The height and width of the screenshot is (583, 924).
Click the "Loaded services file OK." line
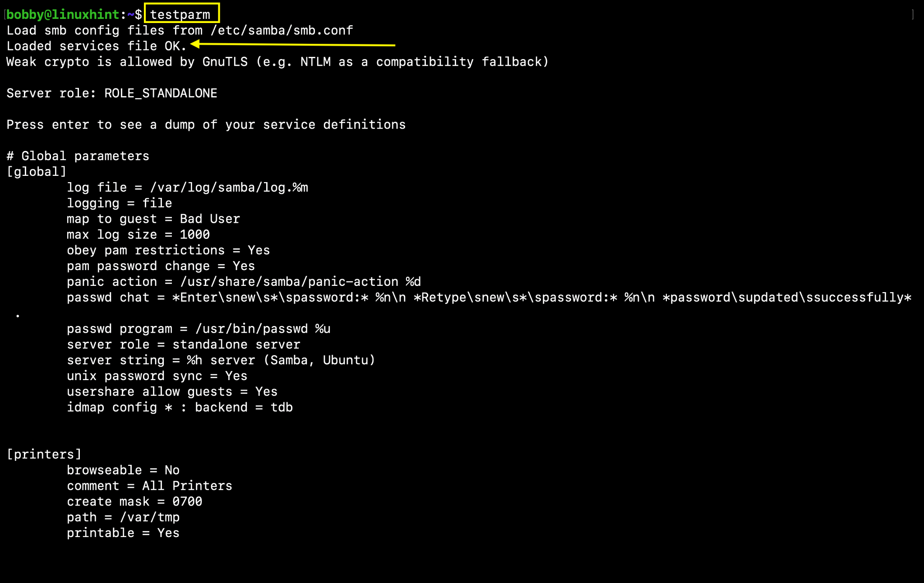click(96, 46)
